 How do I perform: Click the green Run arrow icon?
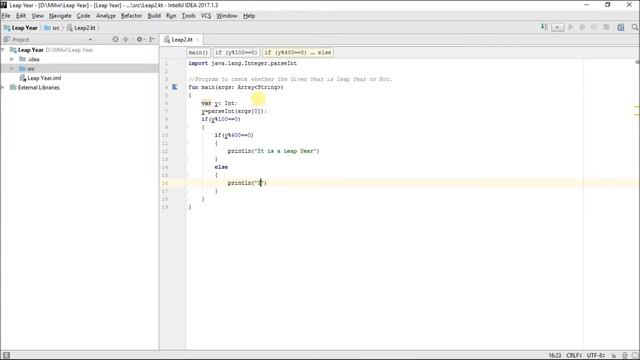pos(571,27)
